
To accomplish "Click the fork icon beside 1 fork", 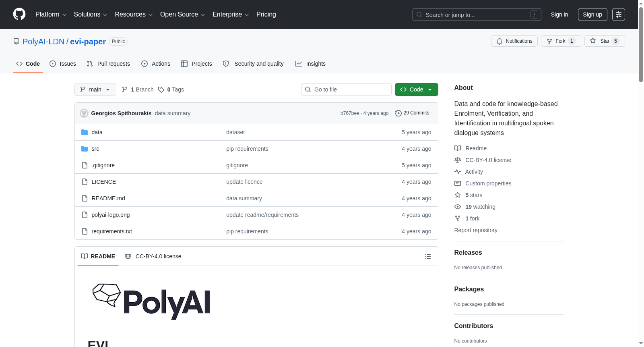I will [x=458, y=218].
